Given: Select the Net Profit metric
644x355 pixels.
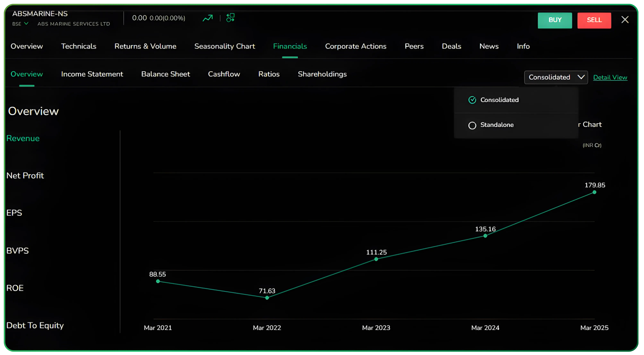Looking at the screenshot, I should 25,175.
